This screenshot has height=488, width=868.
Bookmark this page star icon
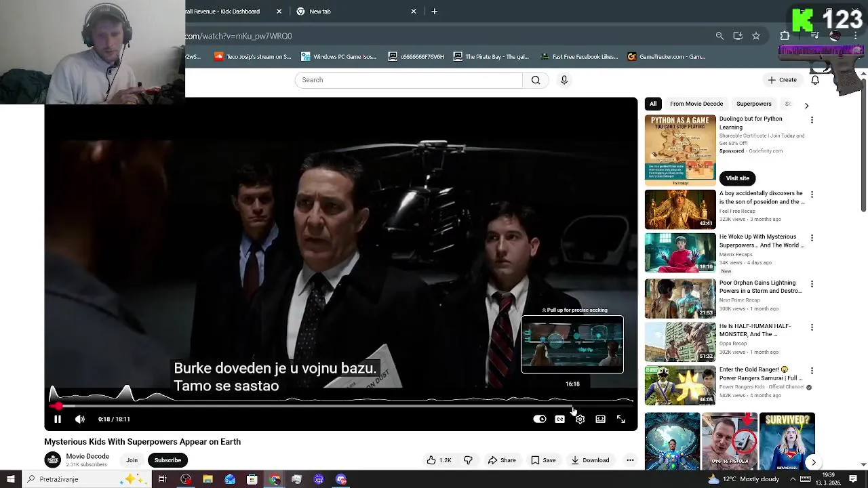coord(756,36)
